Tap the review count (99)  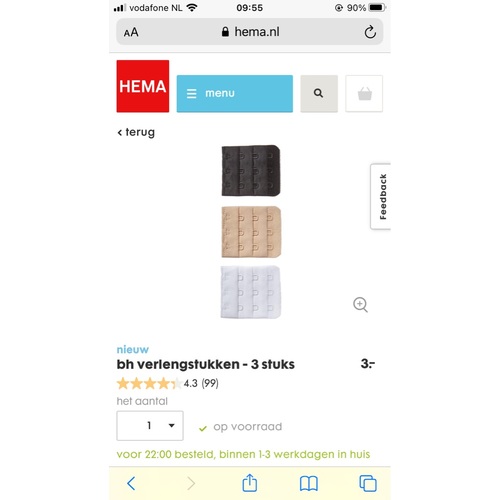(210, 383)
